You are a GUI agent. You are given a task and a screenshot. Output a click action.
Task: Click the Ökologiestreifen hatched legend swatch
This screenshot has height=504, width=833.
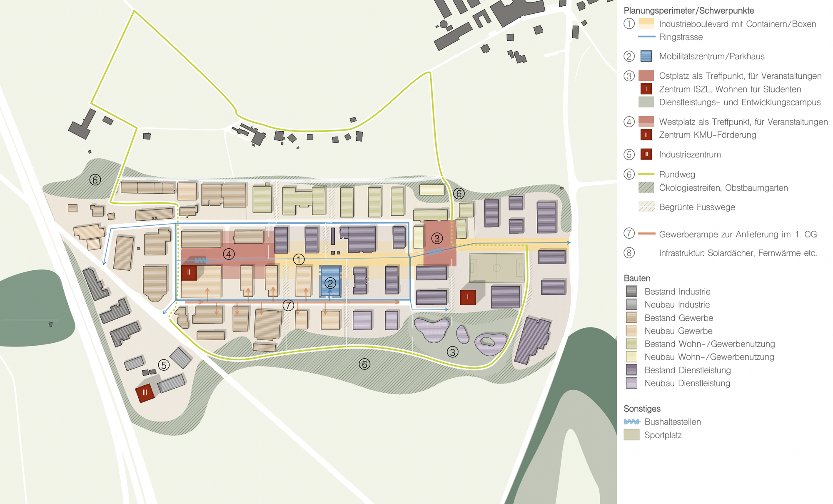[646, 187]
